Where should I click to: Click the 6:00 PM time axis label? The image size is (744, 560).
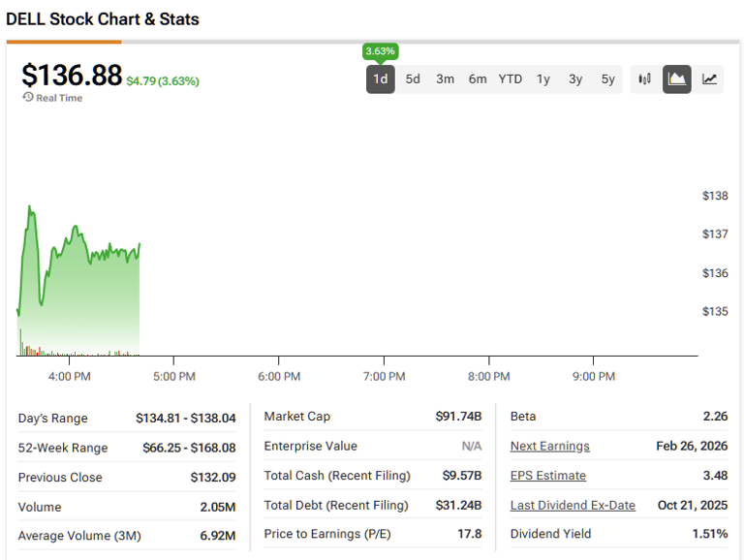pyautogui.click(x=279, y=376)
